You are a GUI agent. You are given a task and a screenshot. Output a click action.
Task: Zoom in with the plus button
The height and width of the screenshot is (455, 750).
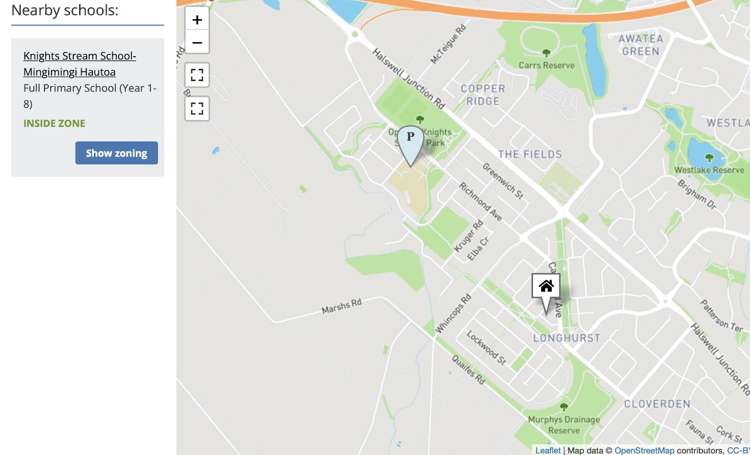[197, 20]
